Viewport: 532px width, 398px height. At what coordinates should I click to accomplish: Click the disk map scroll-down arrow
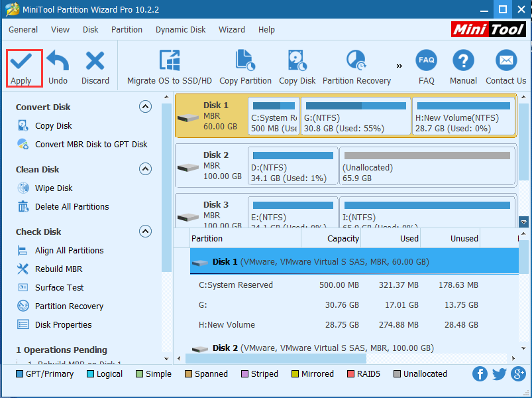523,222
